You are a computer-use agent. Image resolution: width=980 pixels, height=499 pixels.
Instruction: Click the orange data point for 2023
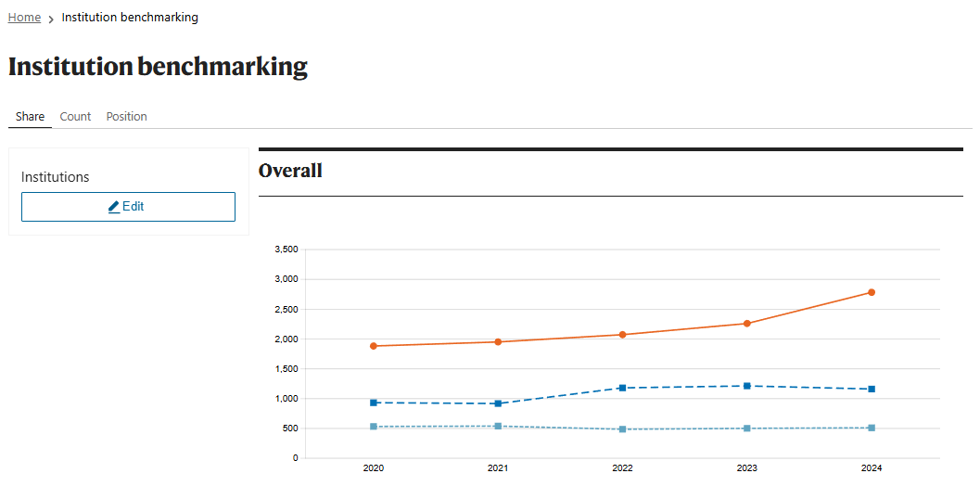[747, 324]
